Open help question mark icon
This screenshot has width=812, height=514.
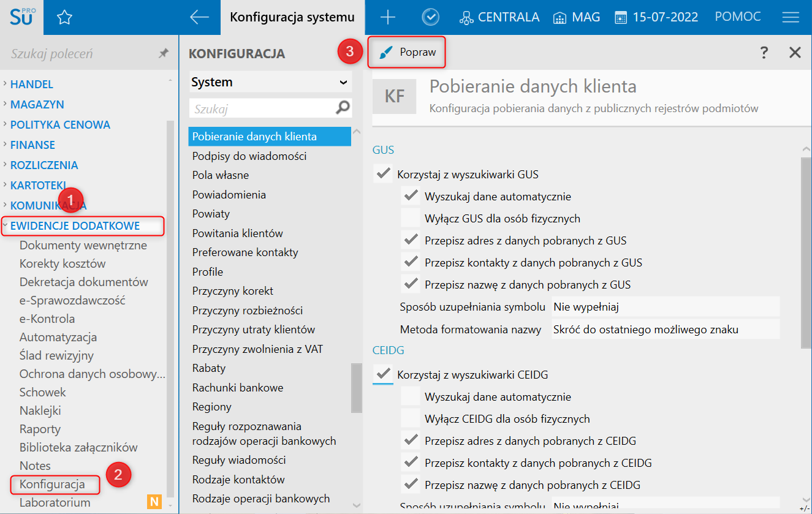[x=764, y=53]
